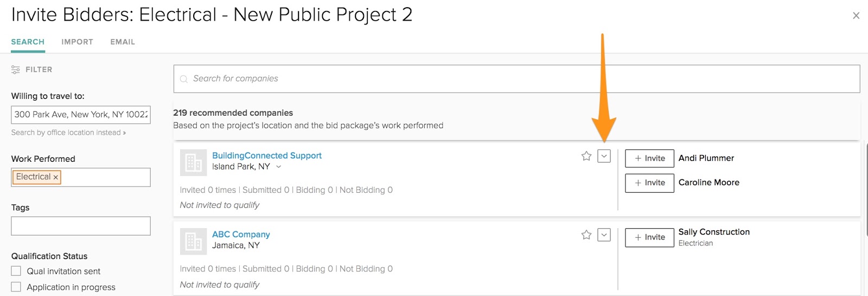Invite Caroline Moore to bid

click(649, 183)
